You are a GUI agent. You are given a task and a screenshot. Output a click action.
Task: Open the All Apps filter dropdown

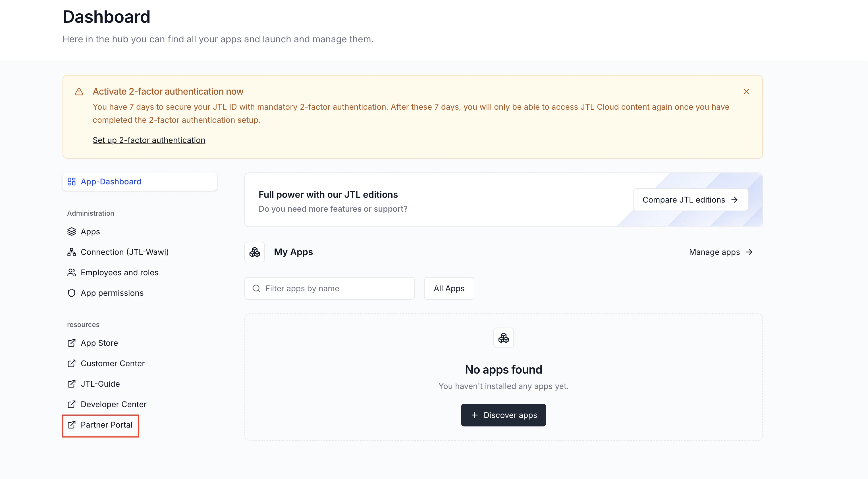pyautogui.click(x=449, y=288)
